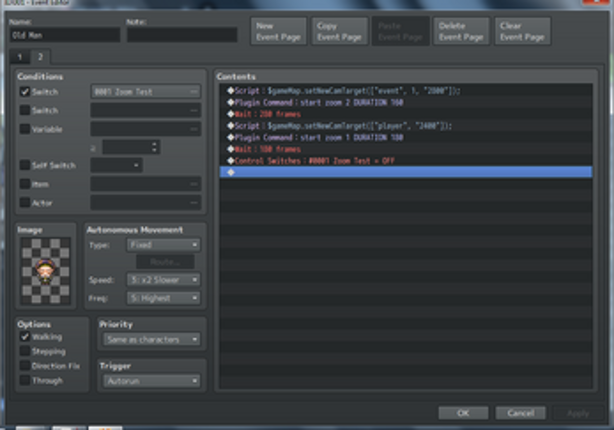
Task: Enable the Through option checkbox
Action: [25, 380]
